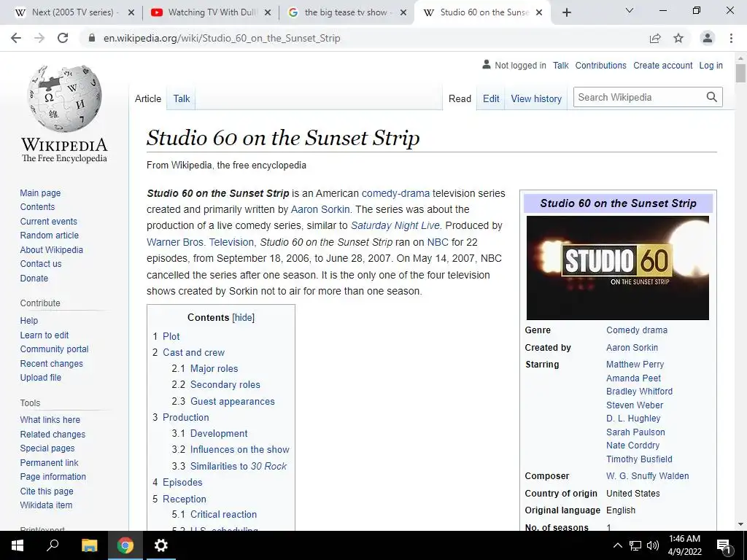
Task: Open tab search chevron in title bar
Action: point(630,10)
